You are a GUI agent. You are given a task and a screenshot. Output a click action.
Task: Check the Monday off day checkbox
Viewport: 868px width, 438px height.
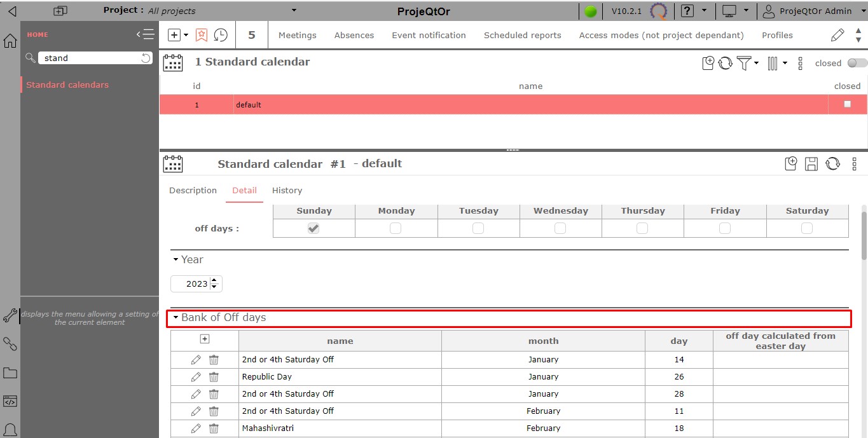[x=396, y=228]
